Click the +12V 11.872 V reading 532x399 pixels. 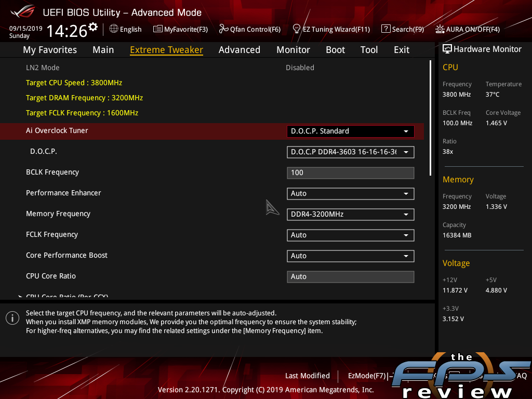455,290
